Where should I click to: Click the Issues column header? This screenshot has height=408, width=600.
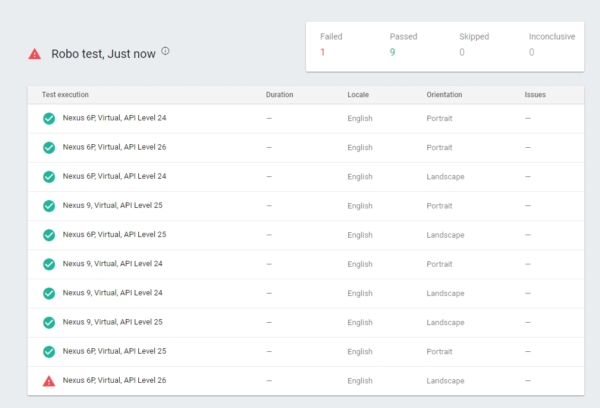[535, 95]
